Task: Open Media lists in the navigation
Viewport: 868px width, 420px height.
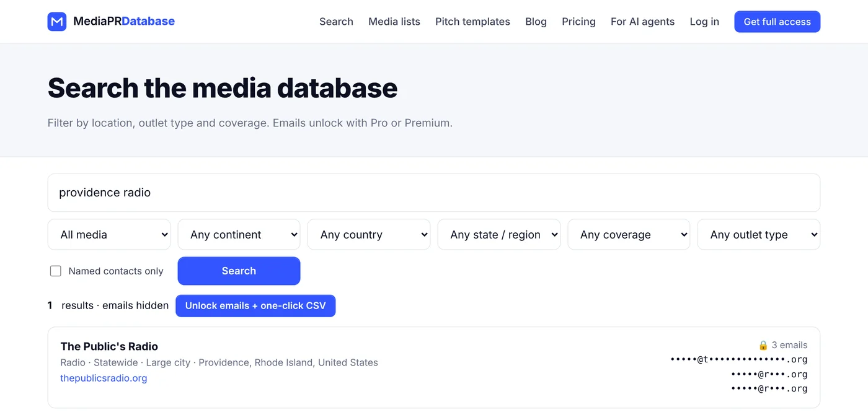Action: pos(394,22)
